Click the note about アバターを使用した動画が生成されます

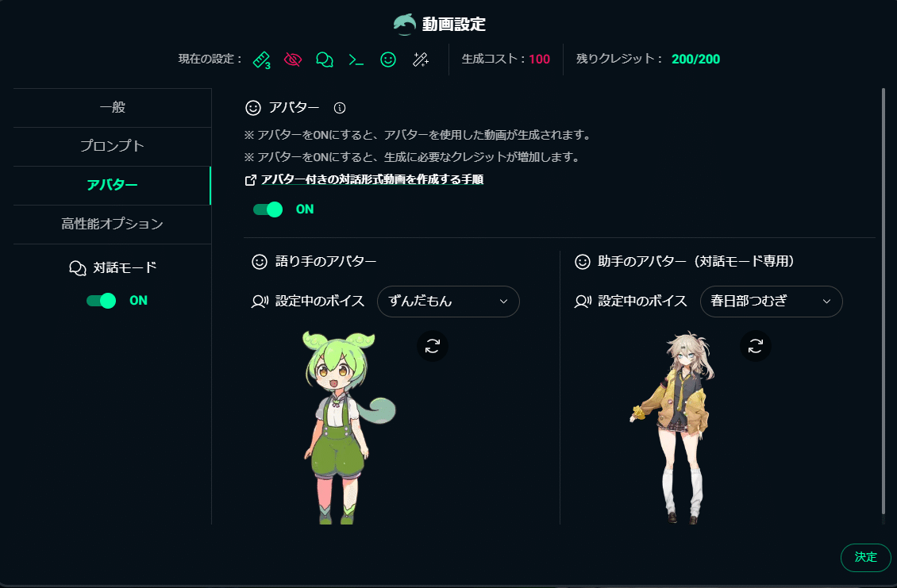pos(418,135)
